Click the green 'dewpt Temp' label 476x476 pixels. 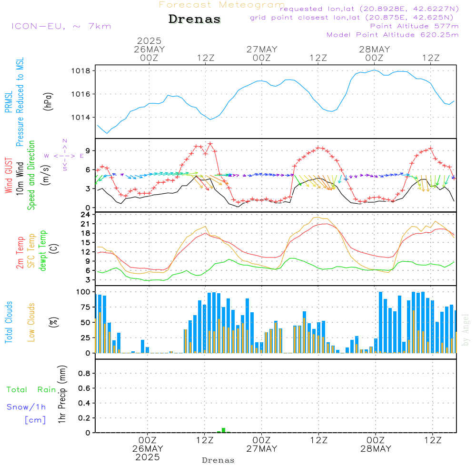[x=42, y=251]
